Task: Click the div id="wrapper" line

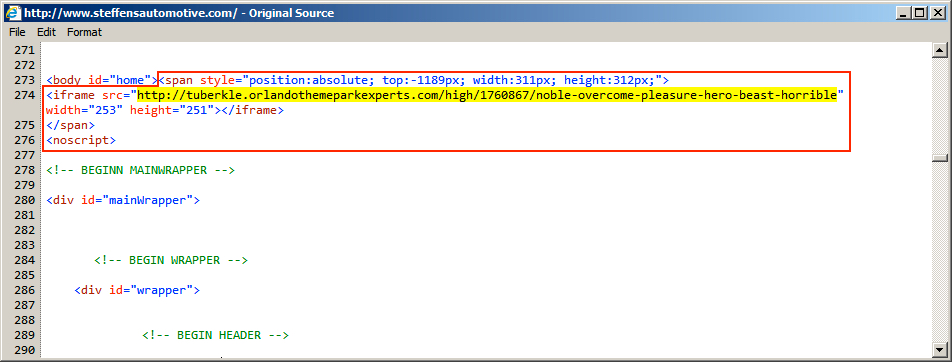Action: coord(137,290)
